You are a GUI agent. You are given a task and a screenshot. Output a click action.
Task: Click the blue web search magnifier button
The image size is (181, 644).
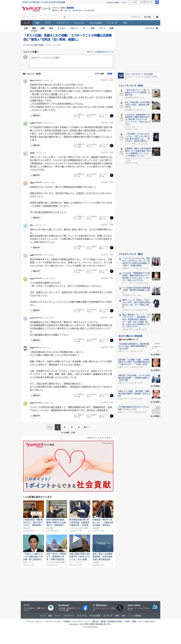pyautogui.click(x=157, y=2)
